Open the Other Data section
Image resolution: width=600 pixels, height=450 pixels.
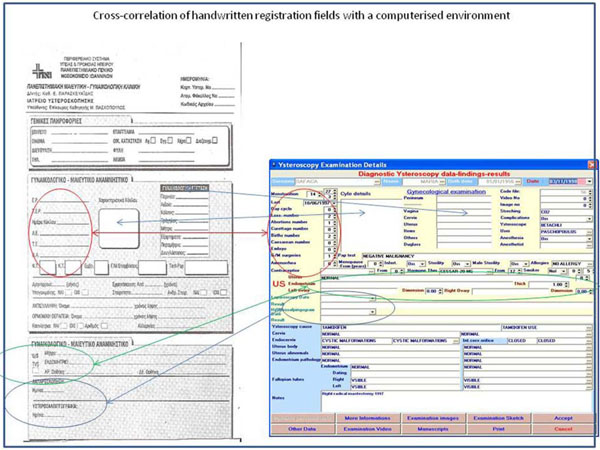pyautogui.click(x=299, y=427)
